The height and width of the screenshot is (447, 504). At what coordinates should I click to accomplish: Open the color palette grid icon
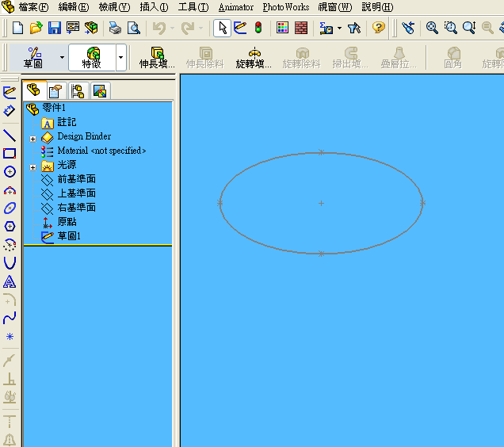pyautogui.click(x=282, y=28)
